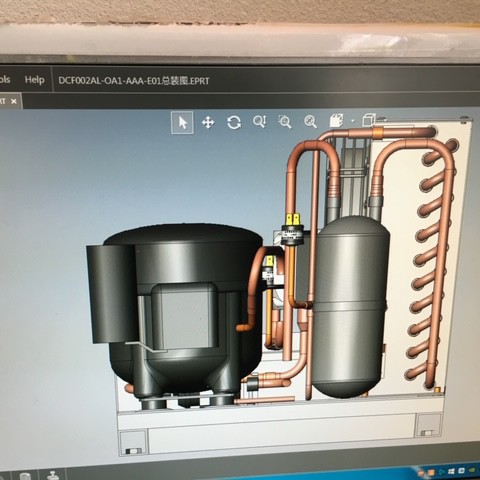Screen dimensions: 480x480
Task: Click the view orientation cube icon
Action: point(336,120)
